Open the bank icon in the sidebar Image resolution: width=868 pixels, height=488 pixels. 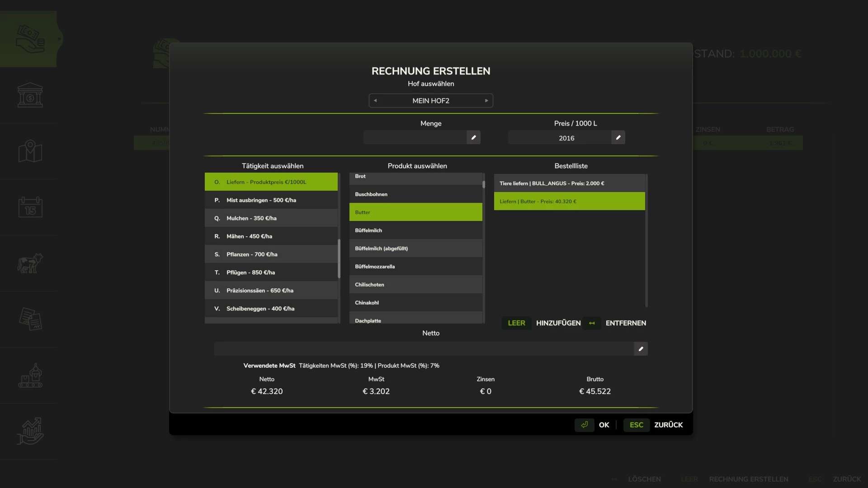29,95
